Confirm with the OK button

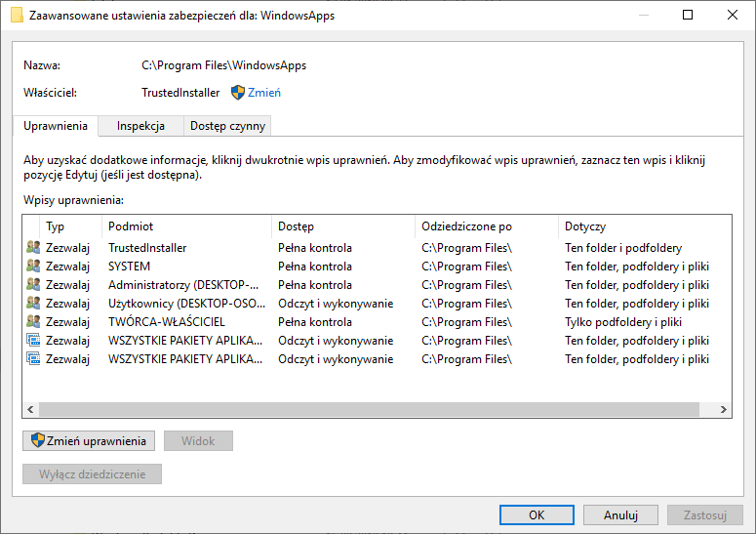tap(537, 515)
